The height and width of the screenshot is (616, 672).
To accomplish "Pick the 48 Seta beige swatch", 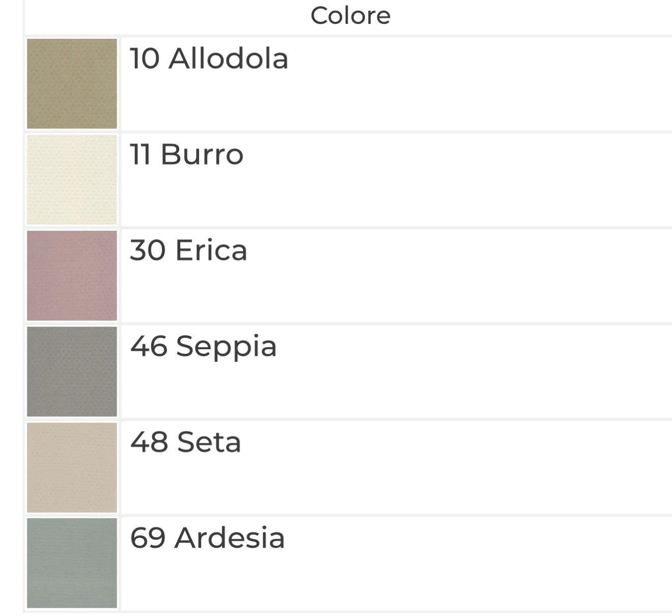I will click(72, 467).
